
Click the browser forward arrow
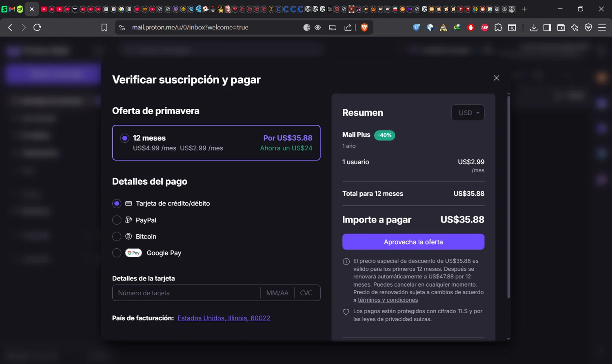[24, 27]
